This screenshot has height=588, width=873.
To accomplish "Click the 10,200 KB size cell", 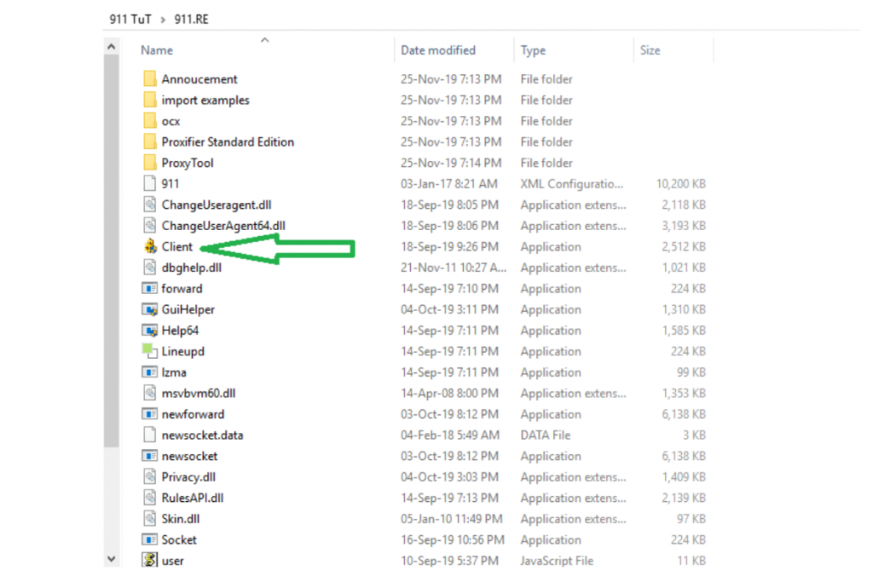I will tap(680, 183).
